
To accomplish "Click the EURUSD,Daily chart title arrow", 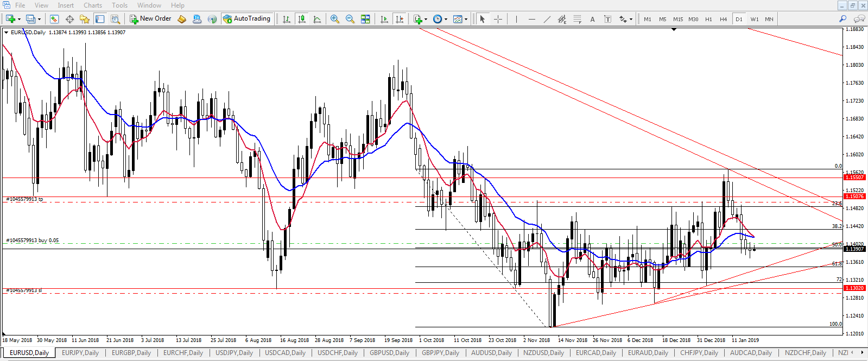I will [x=6, y=33].
